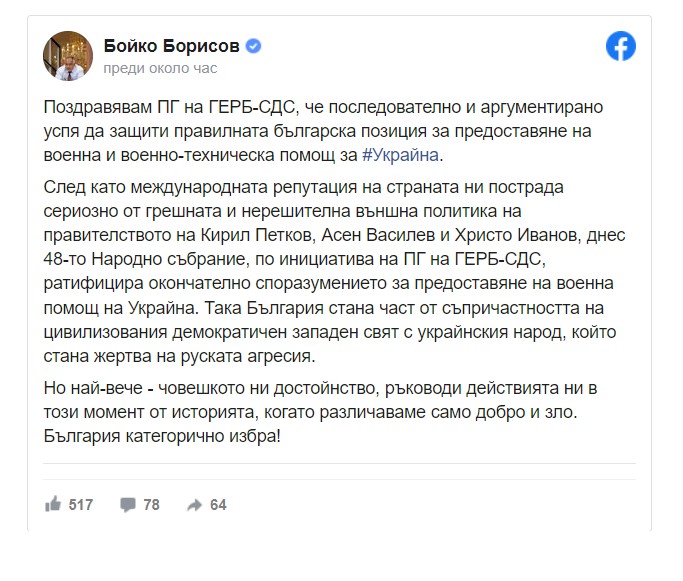This screenshot has width=683, height=581.
Task: Click the timestamp 'преди около час'
Action: 160,69
